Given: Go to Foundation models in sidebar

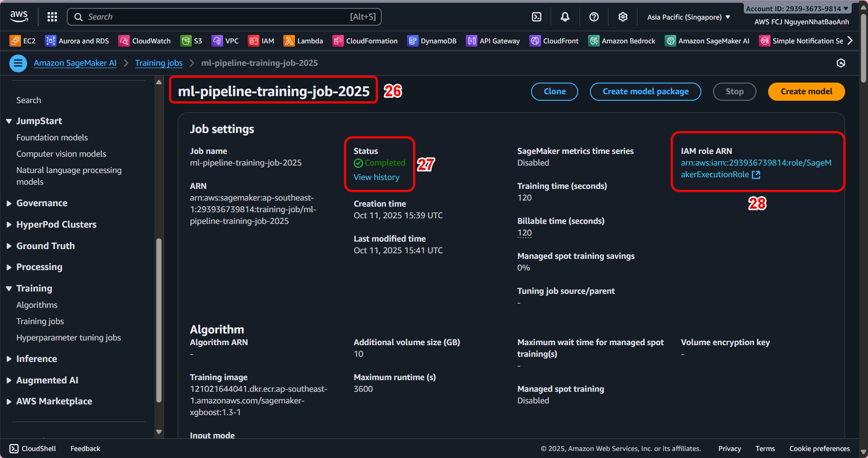Looking at the screenshot, I should pyautogui.click(x=52, y=138).
